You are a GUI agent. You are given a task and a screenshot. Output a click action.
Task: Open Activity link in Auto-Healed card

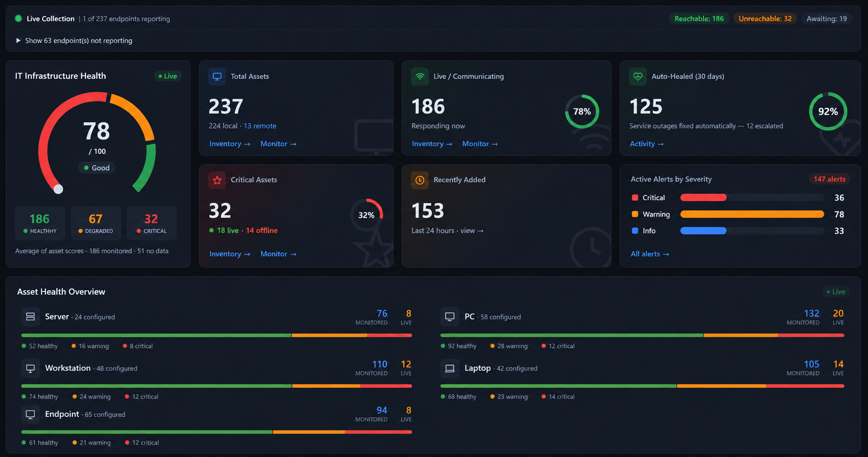coord(647,144)
